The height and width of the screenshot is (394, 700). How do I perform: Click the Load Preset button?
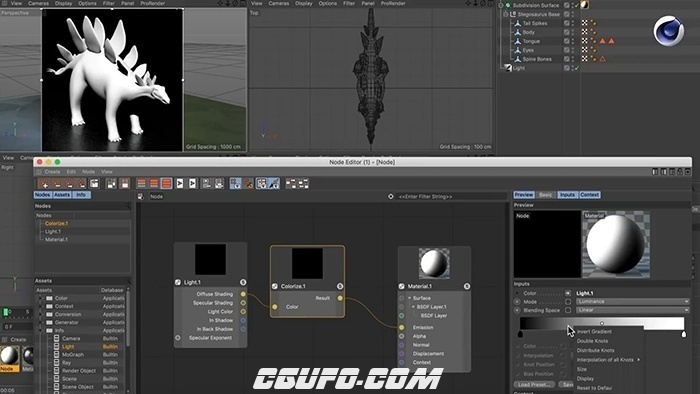click(x=533, y=384)
